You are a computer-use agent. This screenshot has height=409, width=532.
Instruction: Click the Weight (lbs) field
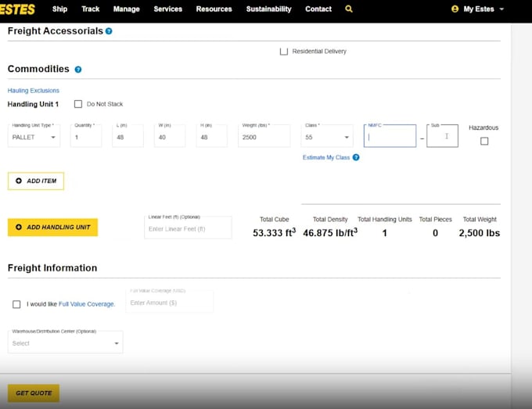pos(264,136)
